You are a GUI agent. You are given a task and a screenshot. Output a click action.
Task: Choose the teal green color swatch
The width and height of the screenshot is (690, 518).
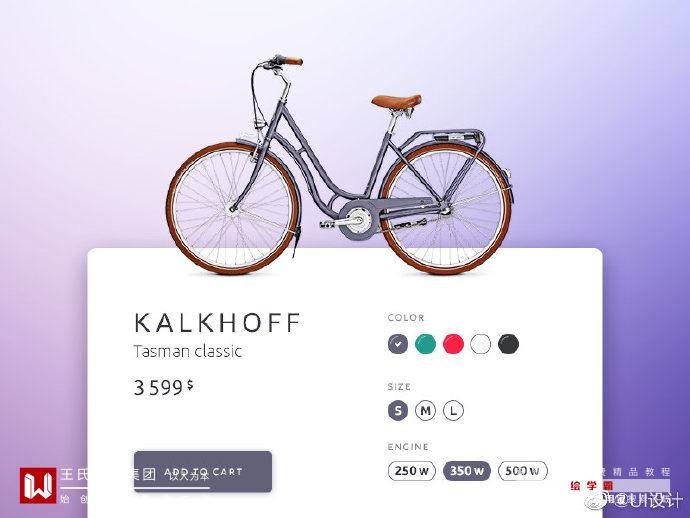click(426, 344)
